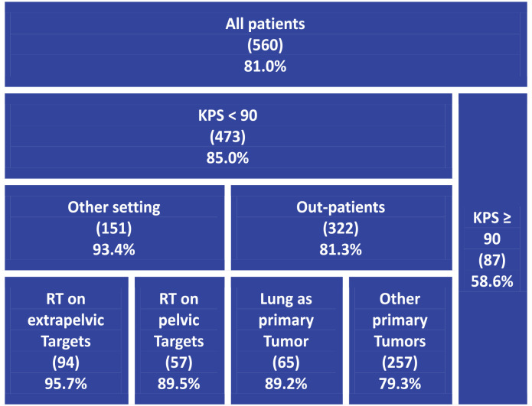The height and width of the screenshot is (406, 532).
Task: Select the 93.4% value
Action: click(x=114, y=249)
